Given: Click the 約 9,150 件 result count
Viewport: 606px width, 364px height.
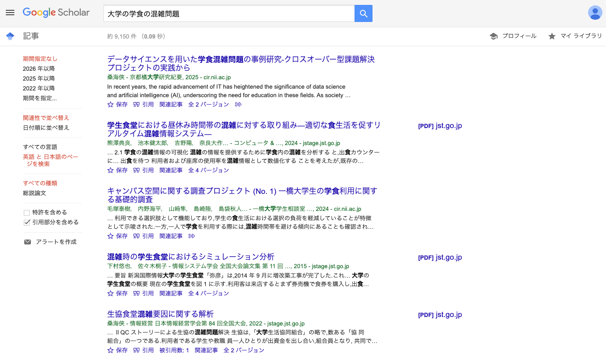Looking at the screenshot, I should (122, 36).
